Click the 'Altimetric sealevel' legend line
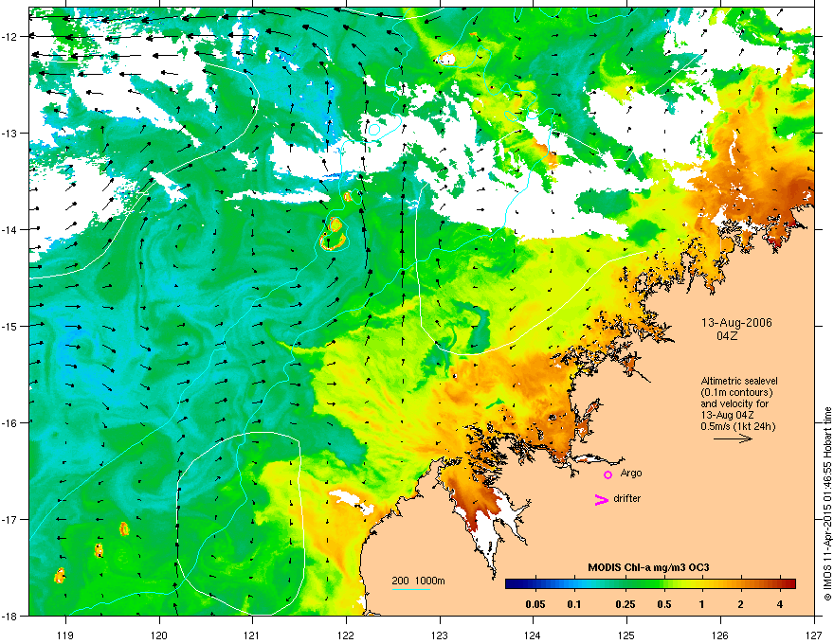The image size is (834, 644). click(739, 381)
